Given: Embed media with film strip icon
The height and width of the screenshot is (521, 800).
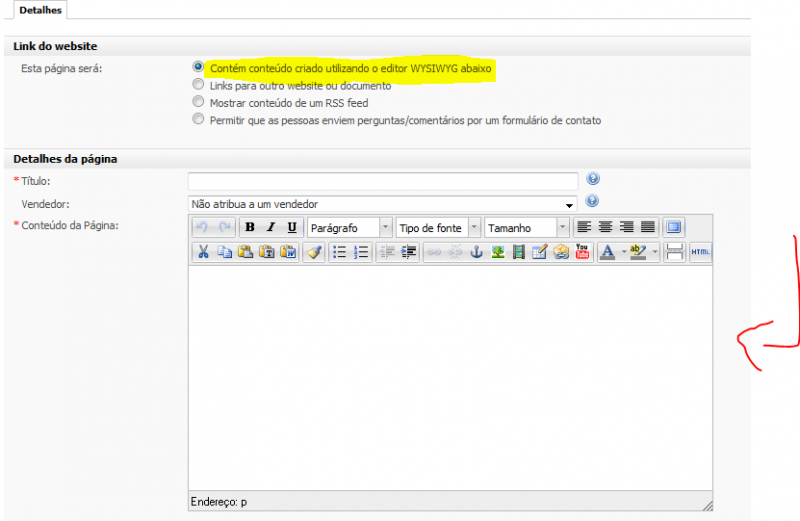Looking at the screenshot, I should coord(519,252).
